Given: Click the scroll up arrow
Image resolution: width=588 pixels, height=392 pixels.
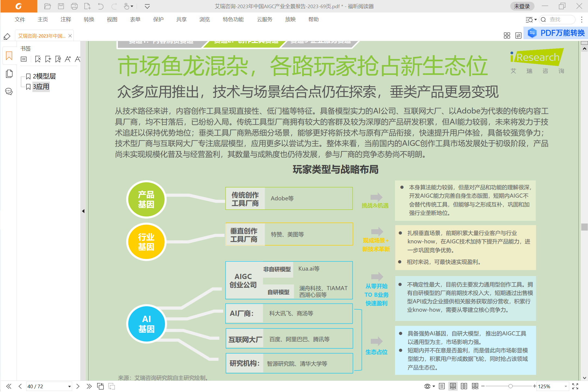Looking at the screenshot, I should 584,49.
